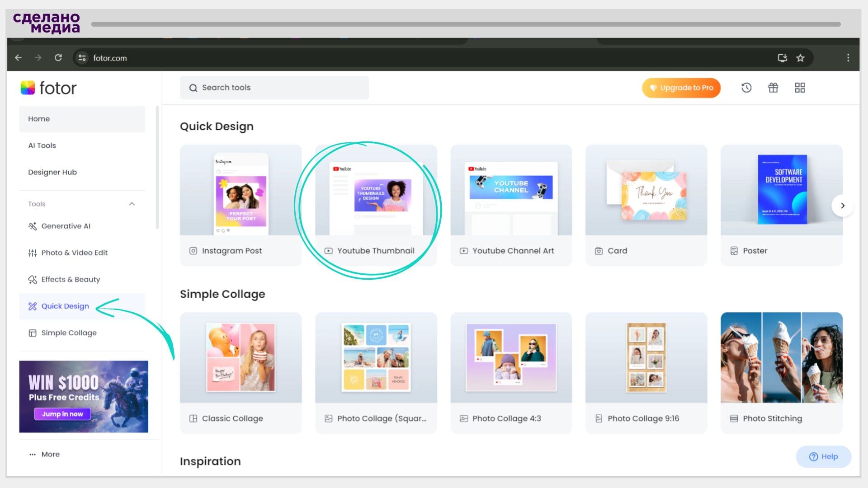Click the Youtube Thumbnail label
The width and height of the screenshot is (868, 488).
click(x=376, y=251)
